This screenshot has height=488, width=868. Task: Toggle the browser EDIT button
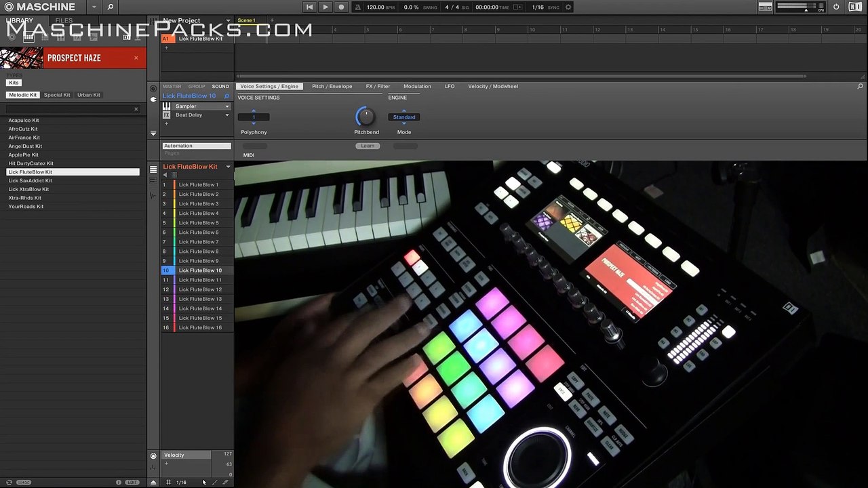(132, 483)
